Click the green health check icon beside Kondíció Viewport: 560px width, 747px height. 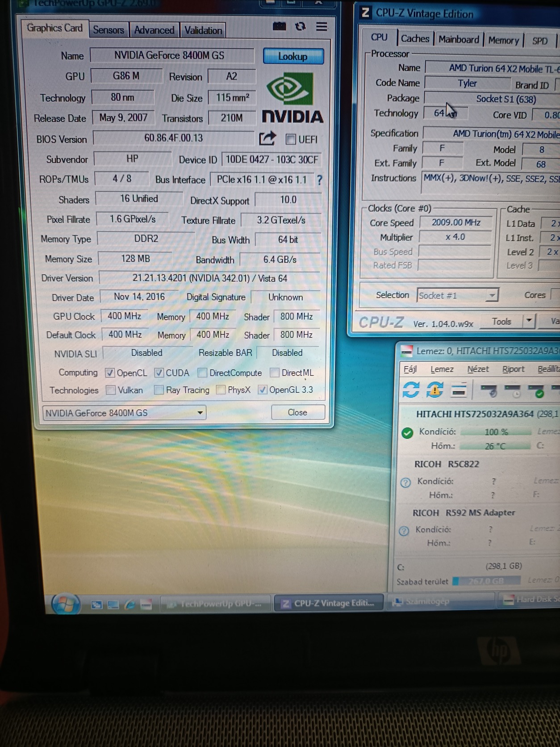407,433
